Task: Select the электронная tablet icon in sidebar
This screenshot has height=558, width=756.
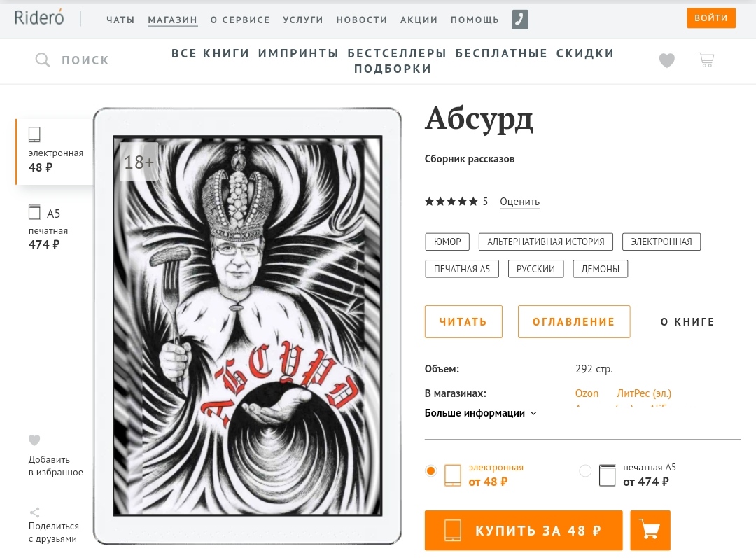Action: click(x=34, y=134)
